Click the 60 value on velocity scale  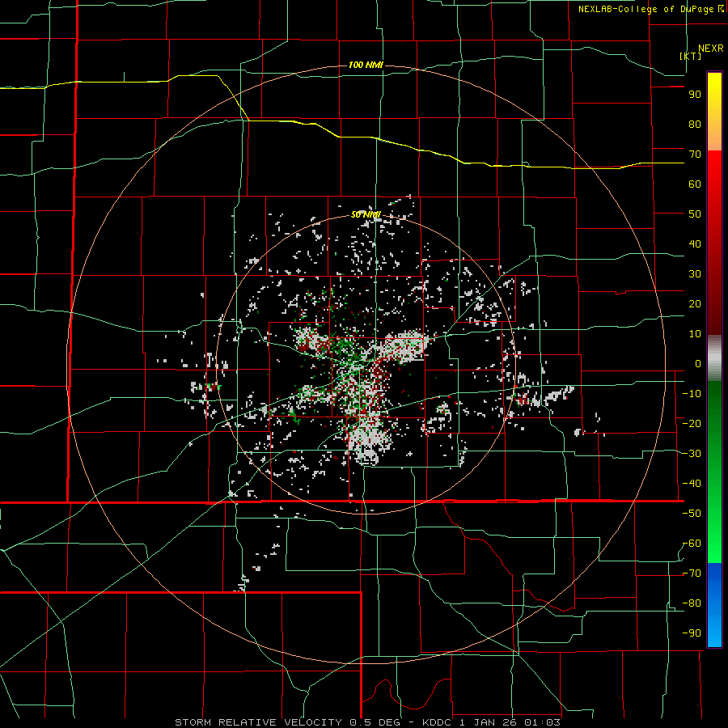point(695,184)
